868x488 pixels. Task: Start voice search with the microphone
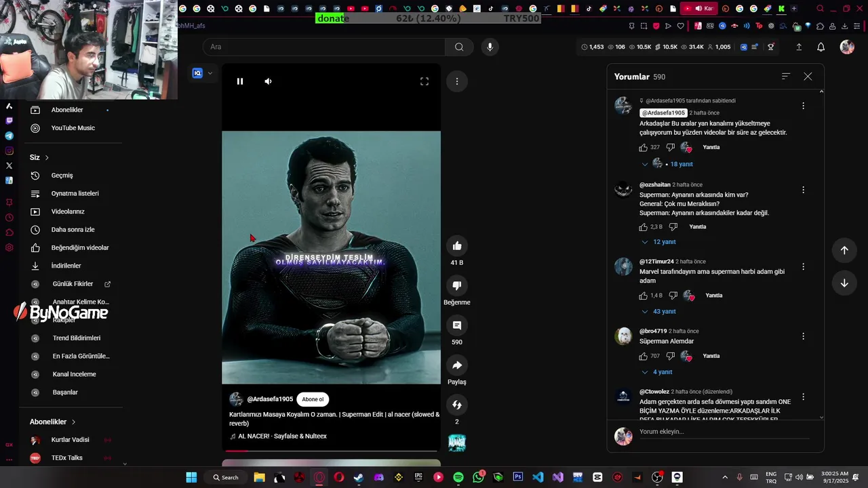490,47
